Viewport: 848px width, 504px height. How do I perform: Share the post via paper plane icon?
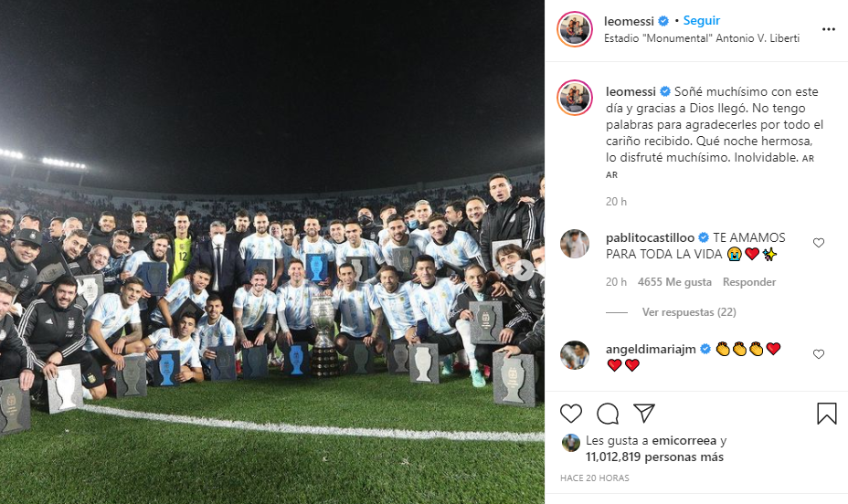[644, 414]
